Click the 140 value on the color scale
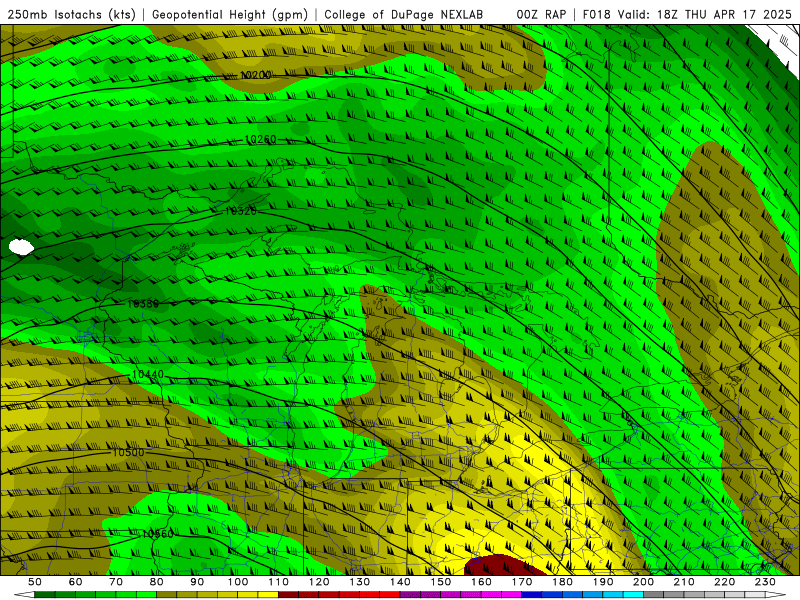Screen dimensions: 800x600 tap(400, 582)
